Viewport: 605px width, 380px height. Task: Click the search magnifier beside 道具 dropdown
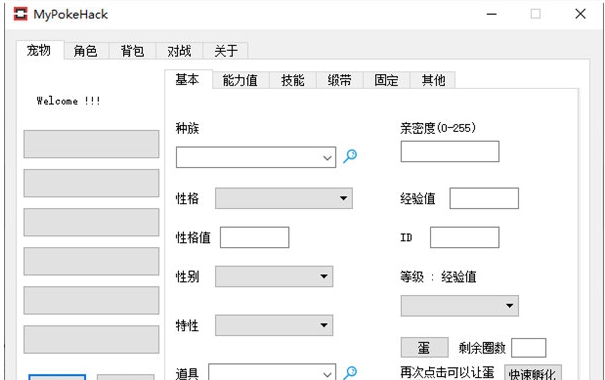350,373
